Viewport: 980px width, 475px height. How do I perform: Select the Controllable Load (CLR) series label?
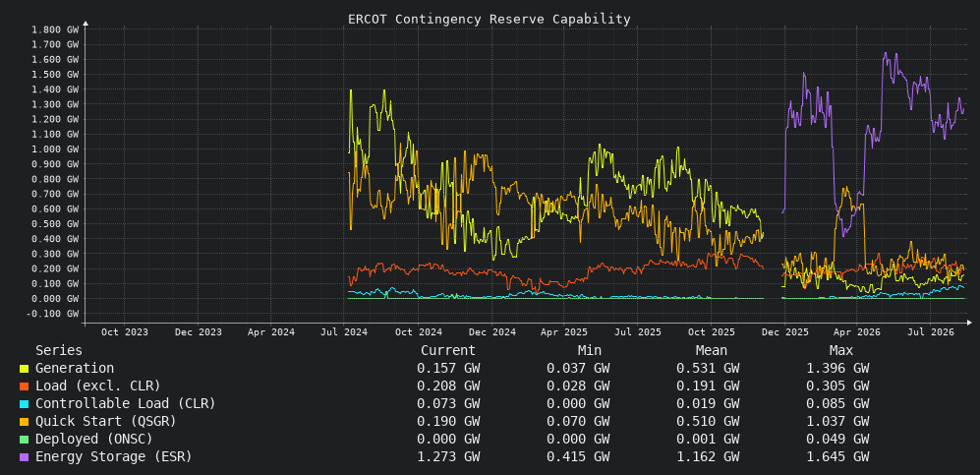(125, 404)
